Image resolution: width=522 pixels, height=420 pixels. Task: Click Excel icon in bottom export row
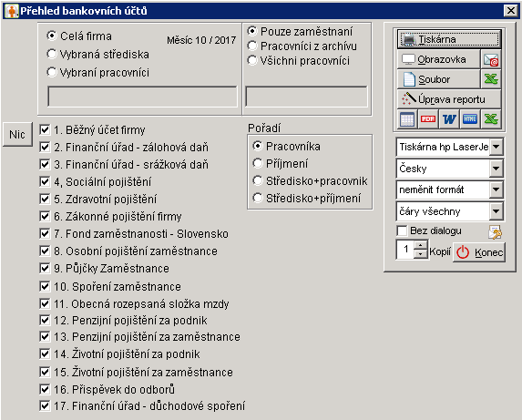tap(491, 118)
